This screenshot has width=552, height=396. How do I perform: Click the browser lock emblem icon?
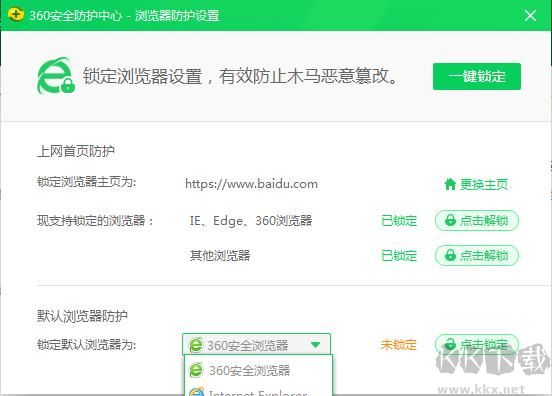click(x=56, y=76)
